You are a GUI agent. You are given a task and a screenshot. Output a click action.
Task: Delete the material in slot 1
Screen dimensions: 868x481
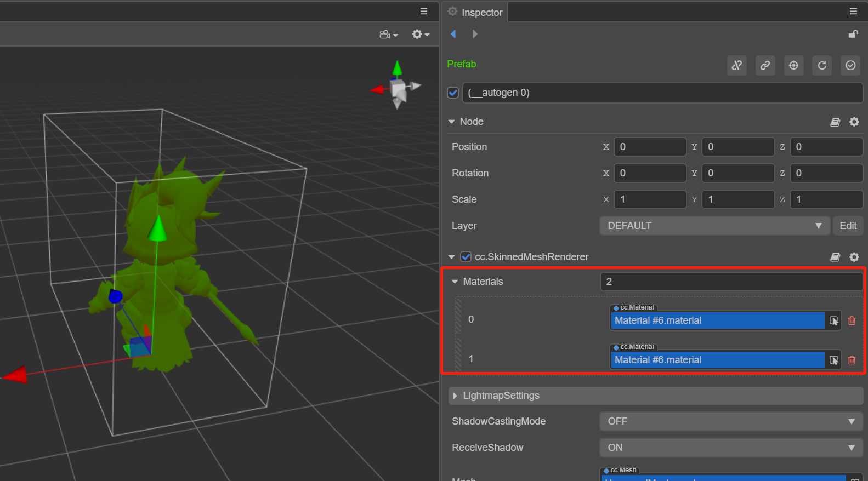(x=852, y=360)
